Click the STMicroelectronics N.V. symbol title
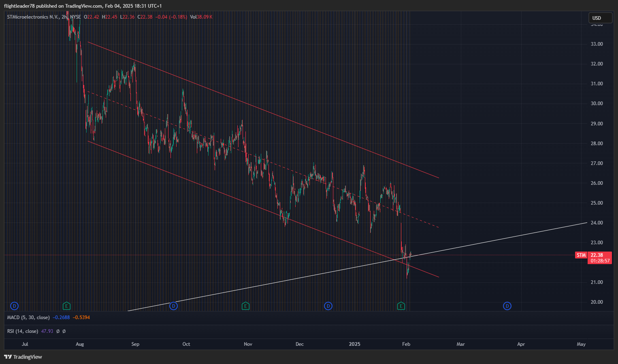 tap(33, 17)
